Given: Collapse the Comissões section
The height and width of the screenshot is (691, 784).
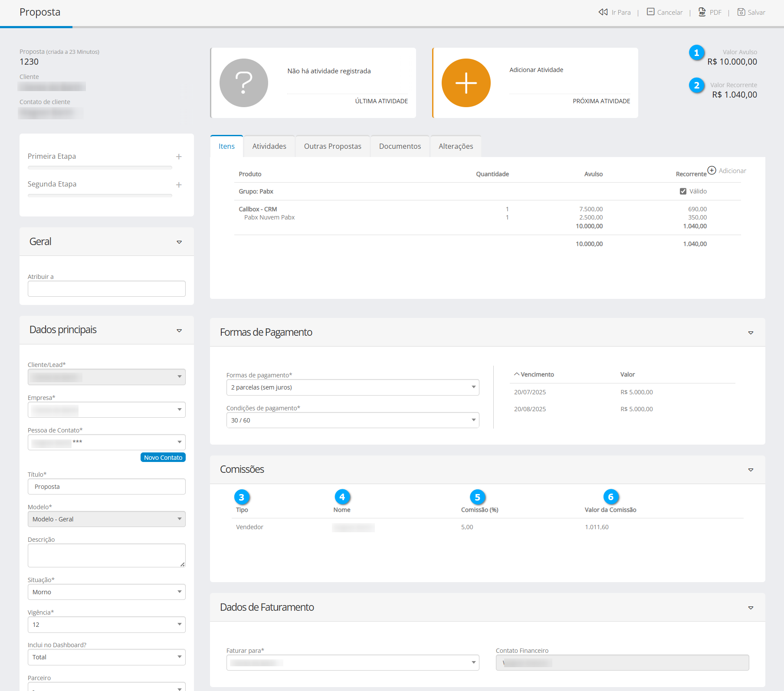Looking at the screenshot, I should (751, 470).
